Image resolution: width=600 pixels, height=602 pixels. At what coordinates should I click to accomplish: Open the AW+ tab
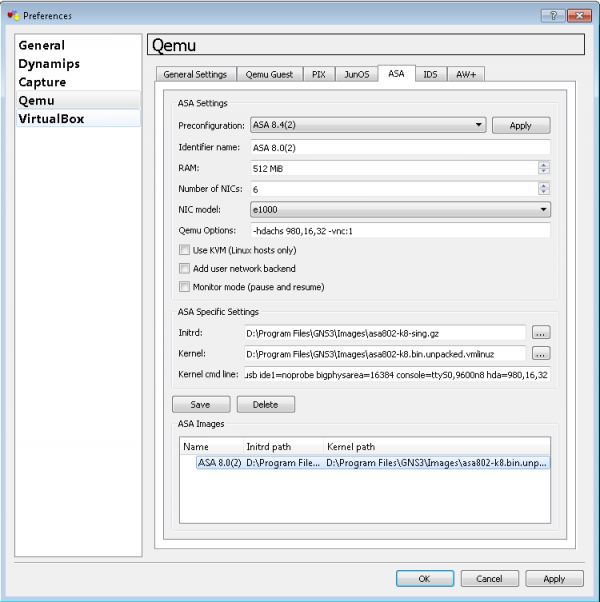pyautogui.click(x=466, y=74)
